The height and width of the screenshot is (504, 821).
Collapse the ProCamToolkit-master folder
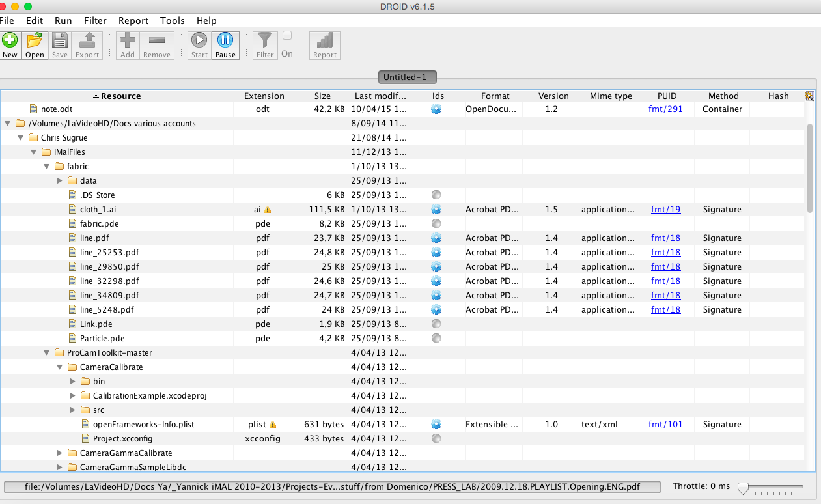tap(47, 353)
